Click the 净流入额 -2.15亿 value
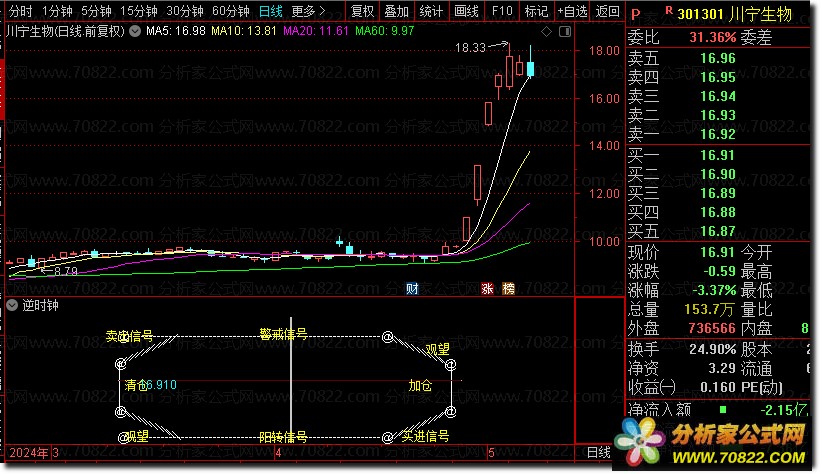 click(x=784, y=410)
